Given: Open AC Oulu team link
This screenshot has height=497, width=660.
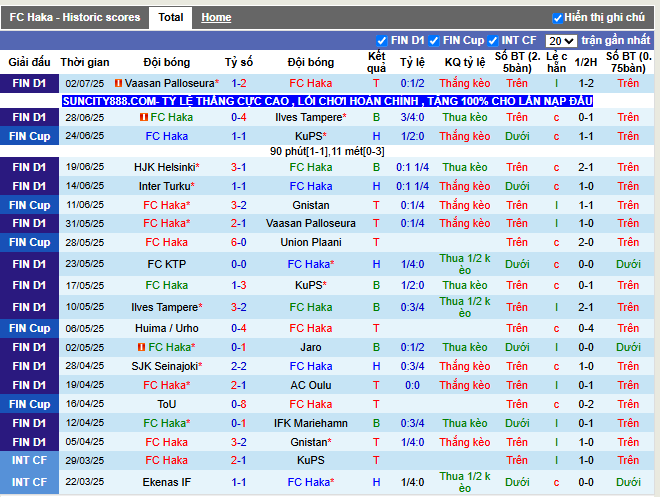Looking at the screenshot, I should [x=311, y=385].
